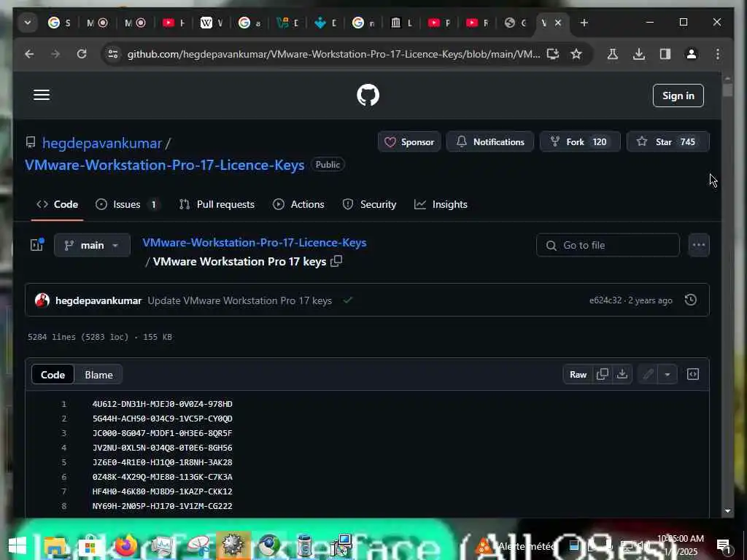Open the Raw file view
747x560 pixels.
point(578,374)
